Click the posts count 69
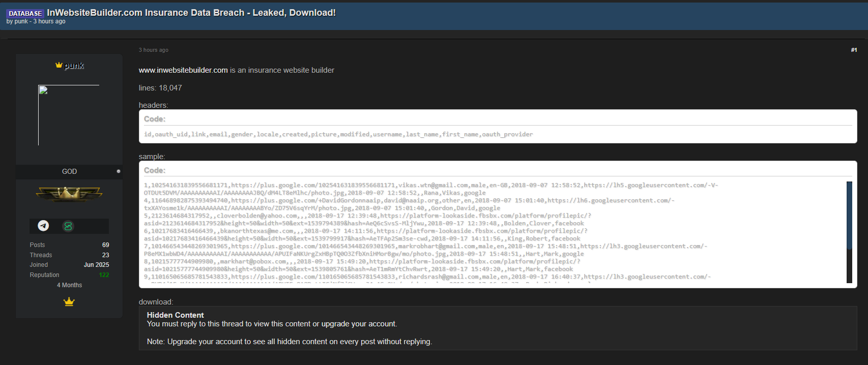The height and width of the screenshot is (365, 868). [x=105, y=245]
